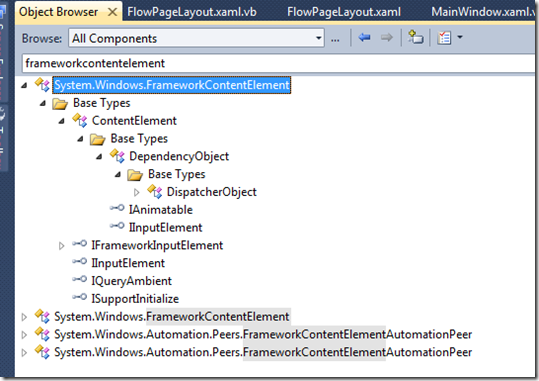Click the ContentElement class icon
539x381 pixels.
tap(80, 121)
